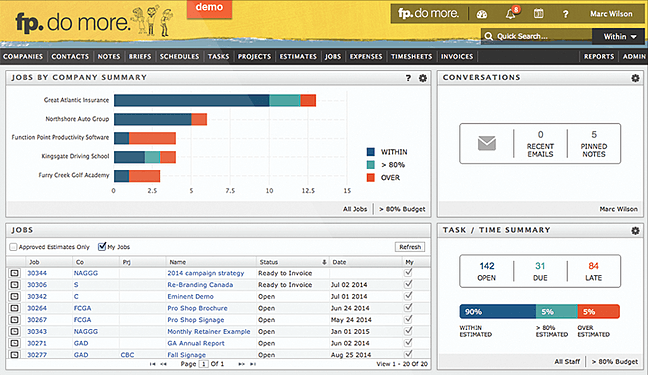Viewport: 648px width, 375px height.
Task: Open row icon for job 30342
Action: pyautogui.click(x=14, y=296)
